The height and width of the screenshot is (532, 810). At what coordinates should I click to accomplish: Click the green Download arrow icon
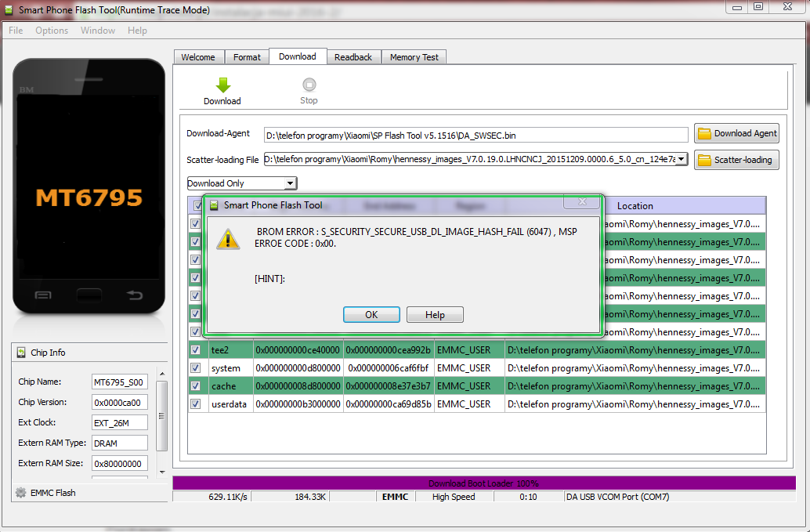point(222,85)
